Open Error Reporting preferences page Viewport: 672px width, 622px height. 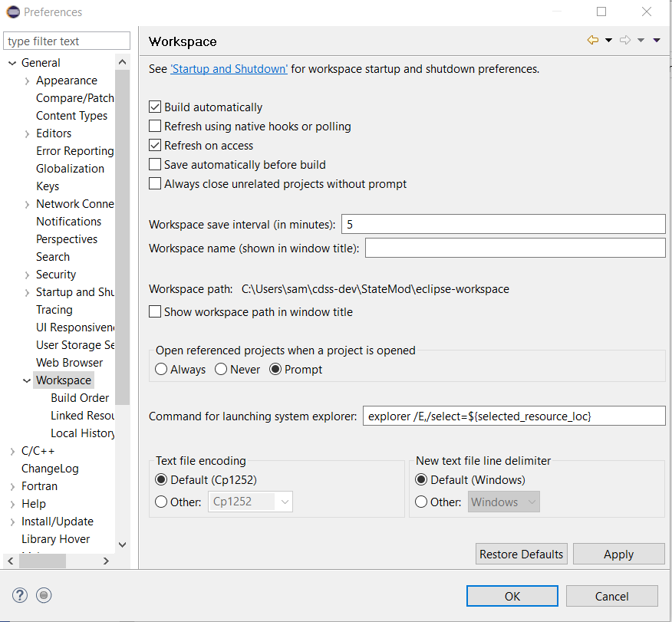(x=75, y=151)
